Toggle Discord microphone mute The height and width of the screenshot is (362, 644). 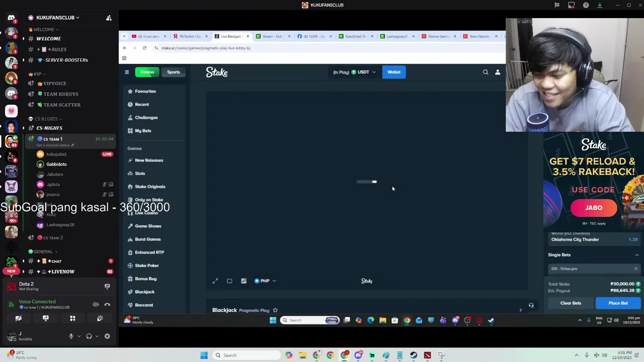pos(71,336)
